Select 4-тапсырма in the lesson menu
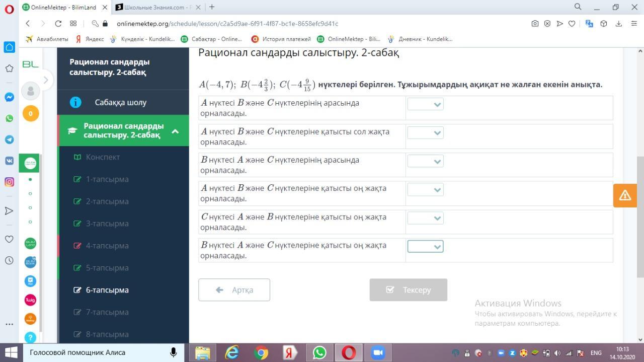Image resolution: width=644 pixels, height=362 pixels. click(107, 246)
